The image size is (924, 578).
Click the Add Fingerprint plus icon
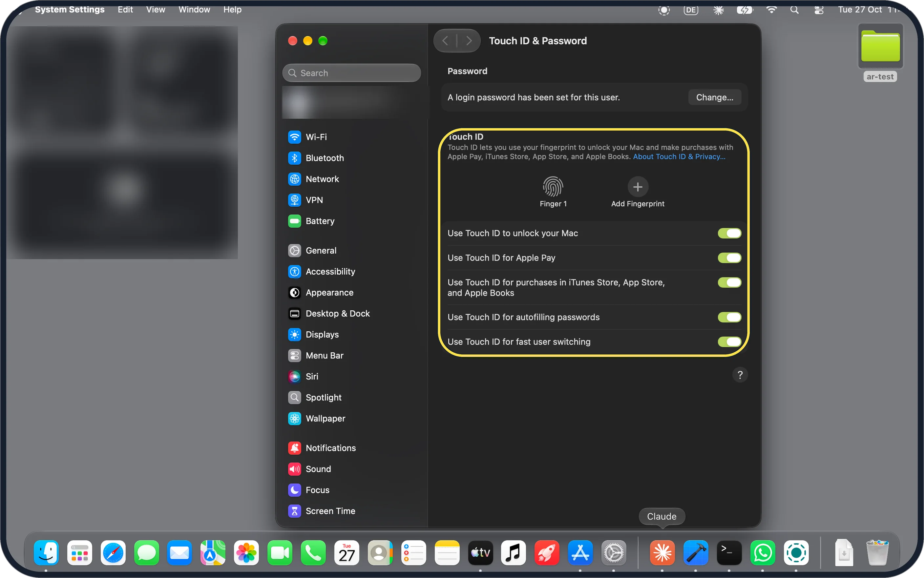click(x=638, y=187)
